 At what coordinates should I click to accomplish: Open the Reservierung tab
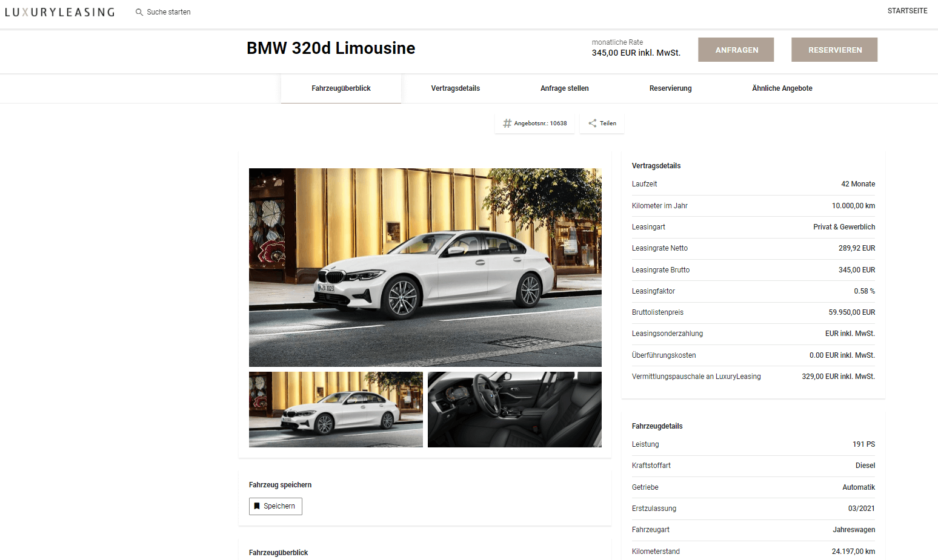pos(671,88)
